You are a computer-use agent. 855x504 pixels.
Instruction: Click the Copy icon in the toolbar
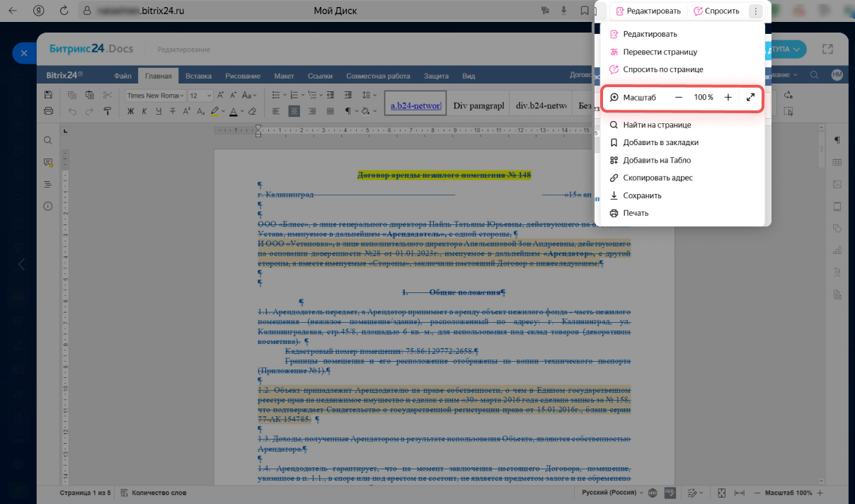[71, 95]
